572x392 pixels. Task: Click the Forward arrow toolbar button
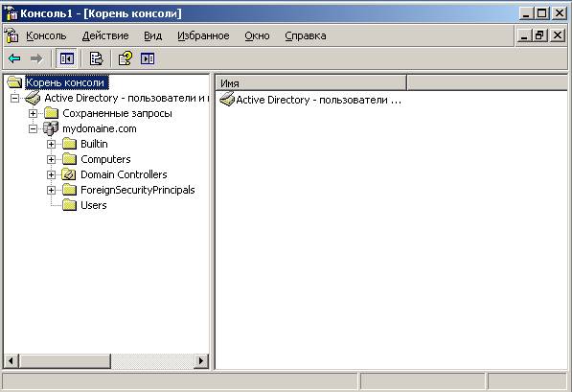[x=36, y=58]
